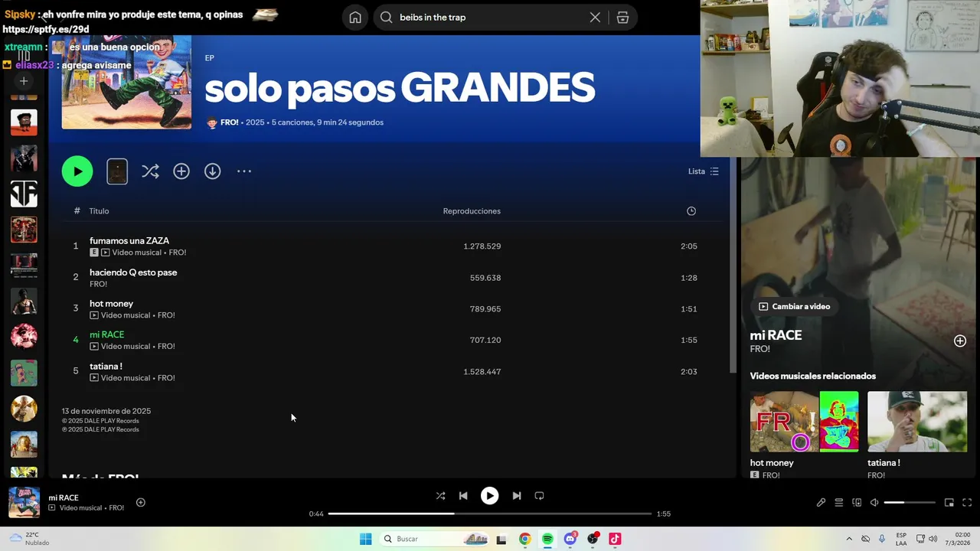Open OBS from the taskbar

tap(593, 539)
